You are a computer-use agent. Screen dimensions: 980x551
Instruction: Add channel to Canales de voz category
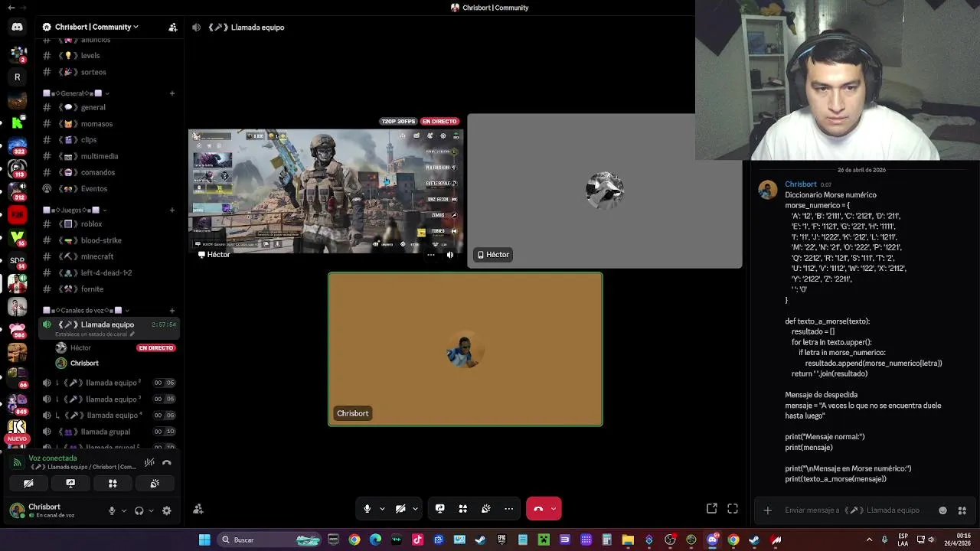coord(172,310)
